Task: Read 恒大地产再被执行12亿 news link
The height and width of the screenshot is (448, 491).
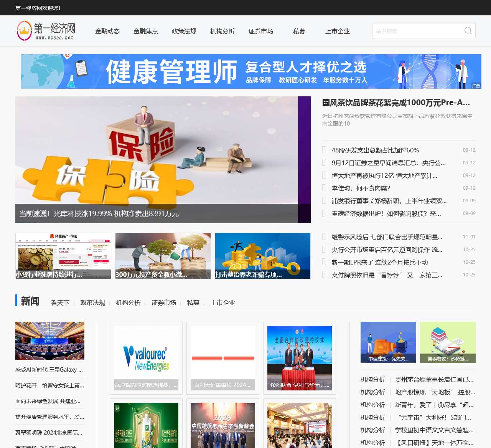Action: point(384,175)
